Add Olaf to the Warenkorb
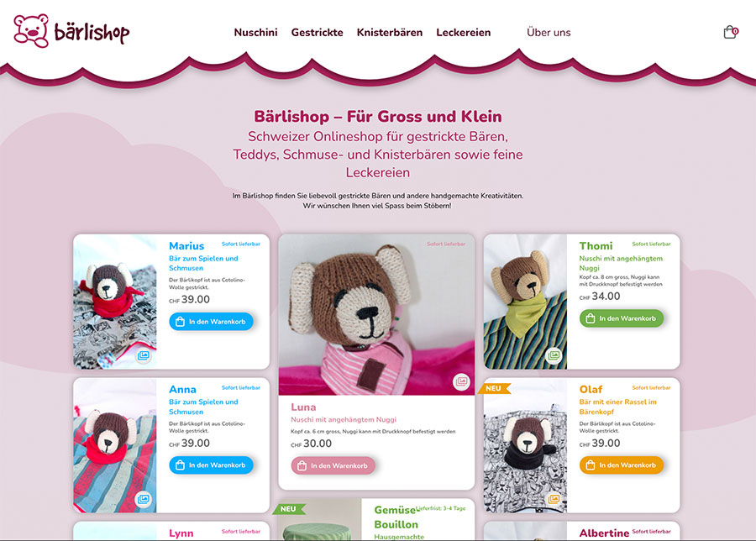 tap(622, 465)
